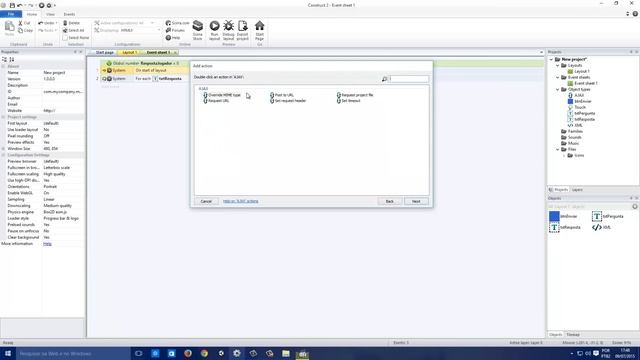The image size is (640, 360).
Task: Click the Run layout icon in the ribbon
Action: (214, 26)
